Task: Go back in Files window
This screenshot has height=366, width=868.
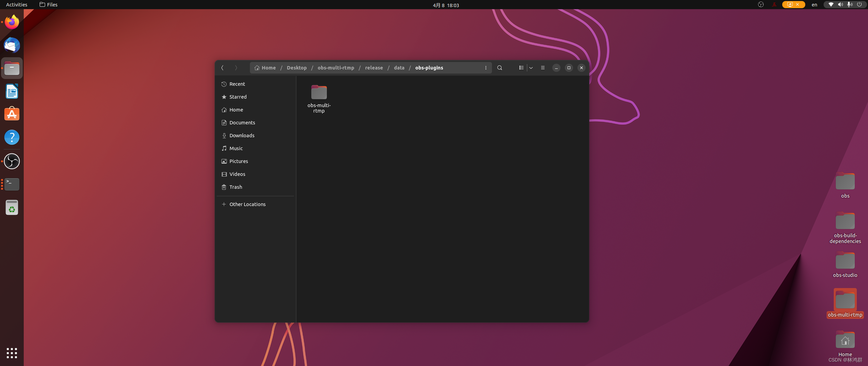Action: pyautogui.click(x=222, y=68)
